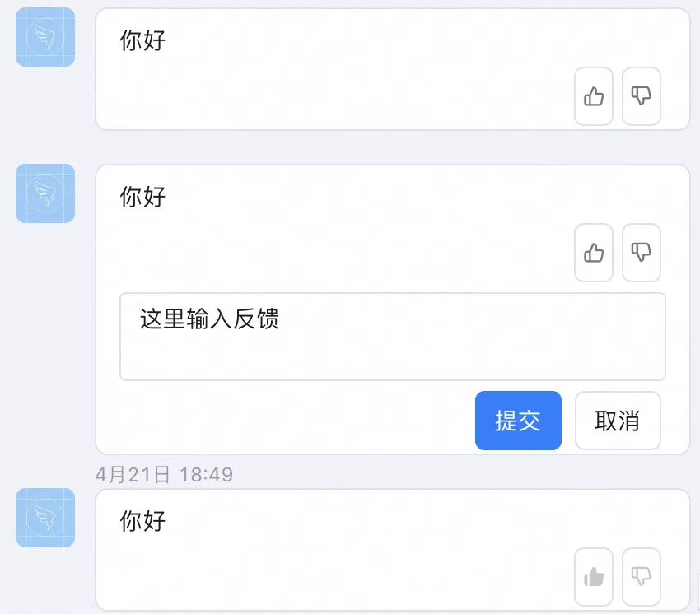Viewport: 700px width, 614px height.
Task: Dislike the first 你好 message
Action: click(641, 96)
